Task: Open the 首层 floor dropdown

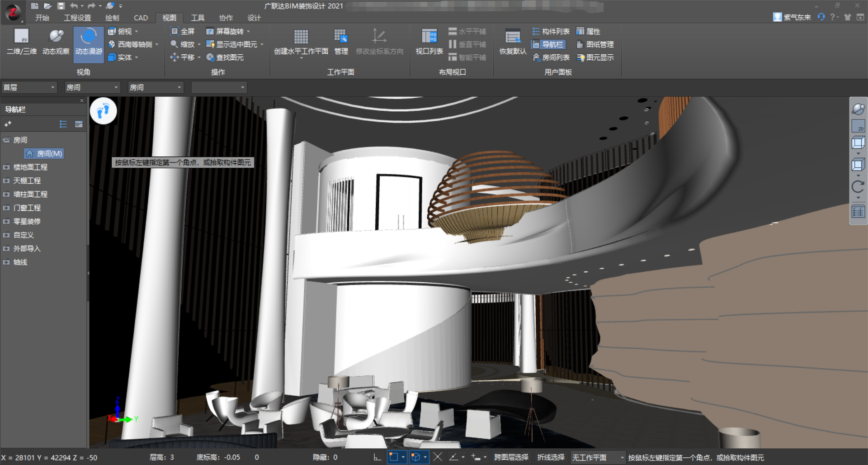Action: coord(29,87)
